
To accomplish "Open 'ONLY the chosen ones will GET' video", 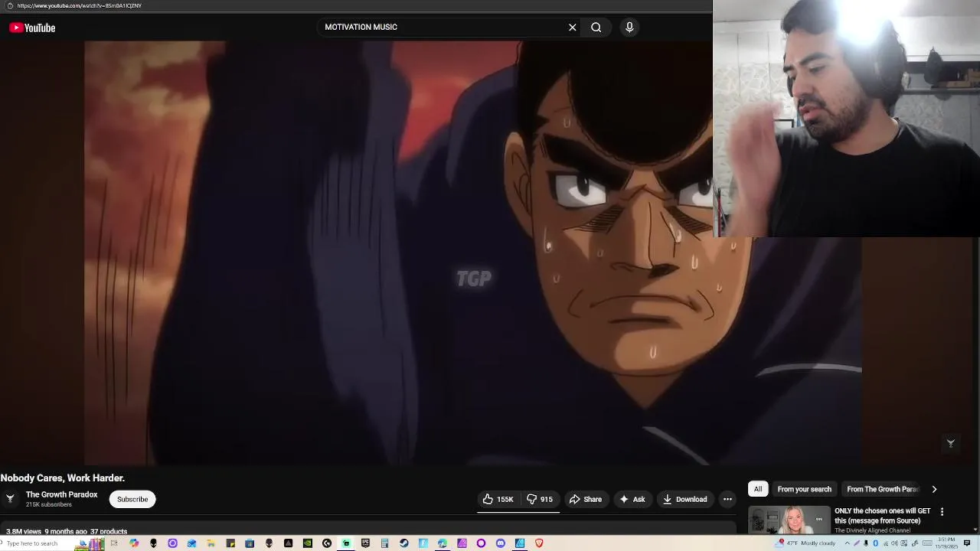I will click(x=883, y=516).
